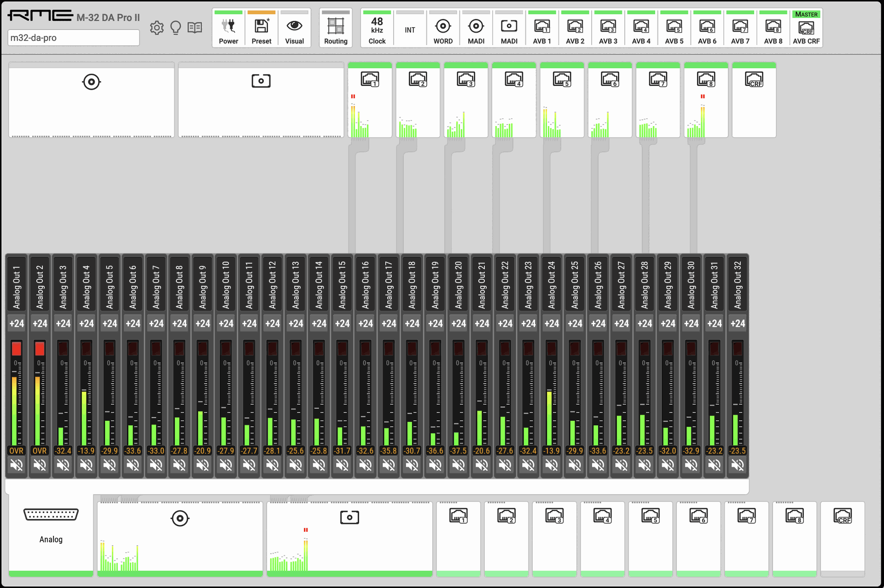
Task: Toggle mute on Analog Out 32
Action: pyautogui.click(x=738, y=466)
